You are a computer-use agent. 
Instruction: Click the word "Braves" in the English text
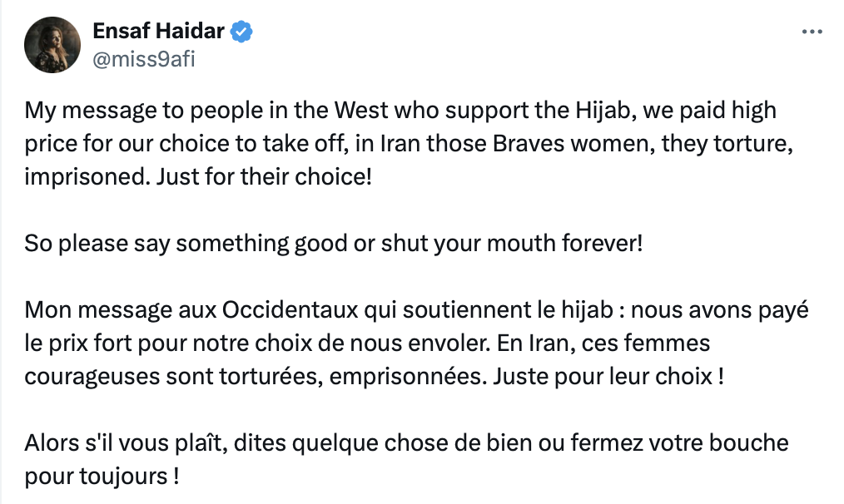(x=528, y=144)
